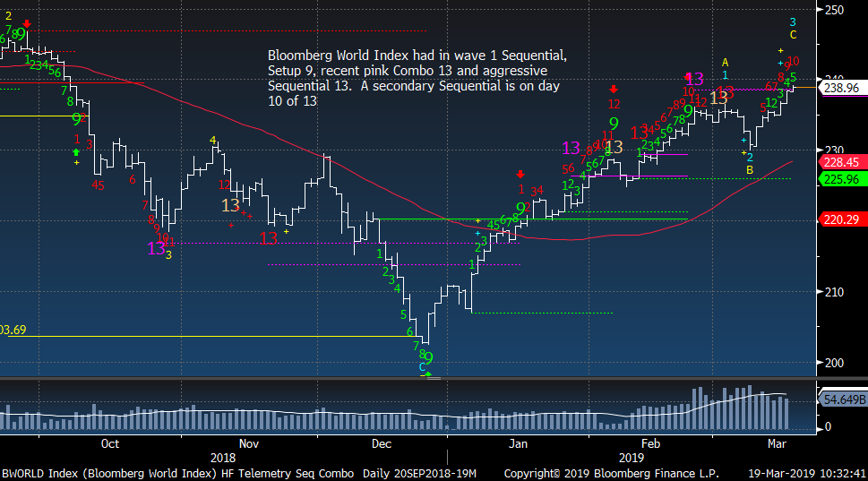Click the cyan C at December's low
This screenshot has height=481, width=868.
point(422,367)
